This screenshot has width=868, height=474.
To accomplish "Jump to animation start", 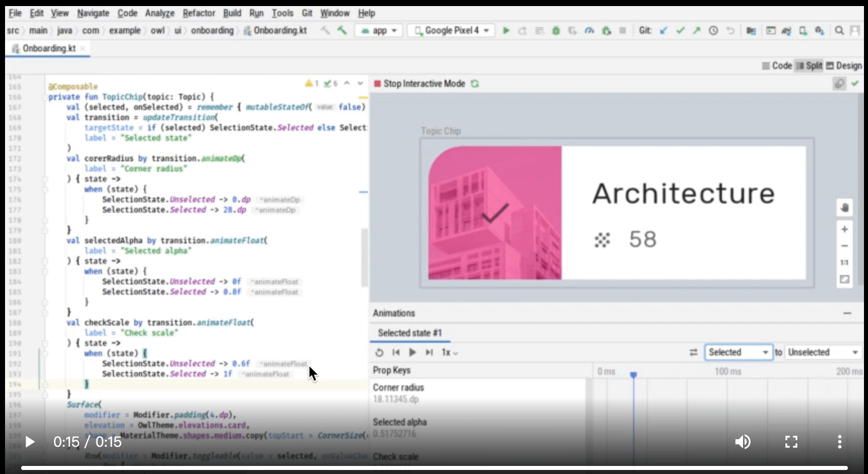I will [396, 352].
